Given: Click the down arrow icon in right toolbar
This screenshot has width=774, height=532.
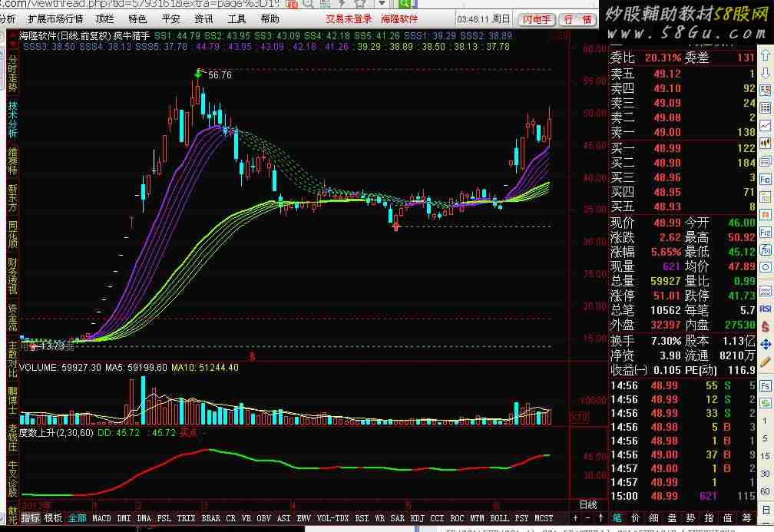Looking at the screenshot, I should [x=765, y=73].
